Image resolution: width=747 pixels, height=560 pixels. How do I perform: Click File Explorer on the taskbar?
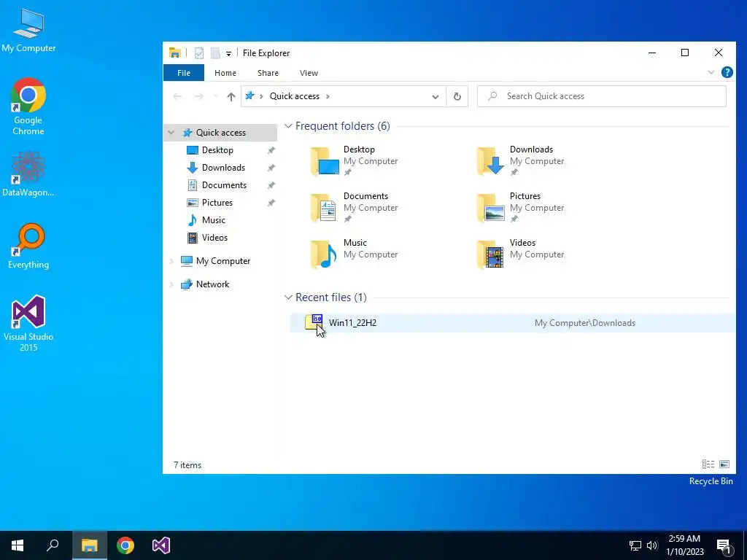click(x=89, y=545)
